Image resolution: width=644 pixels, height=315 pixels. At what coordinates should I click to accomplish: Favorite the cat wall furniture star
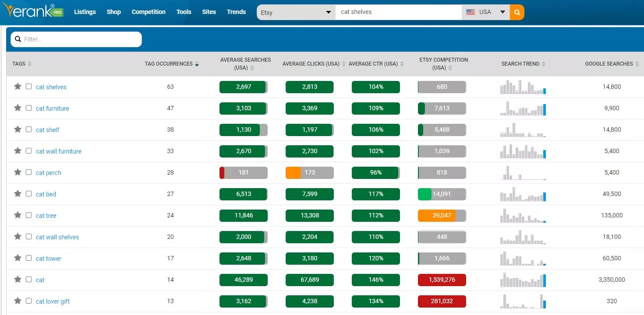(x=18, y=151)
